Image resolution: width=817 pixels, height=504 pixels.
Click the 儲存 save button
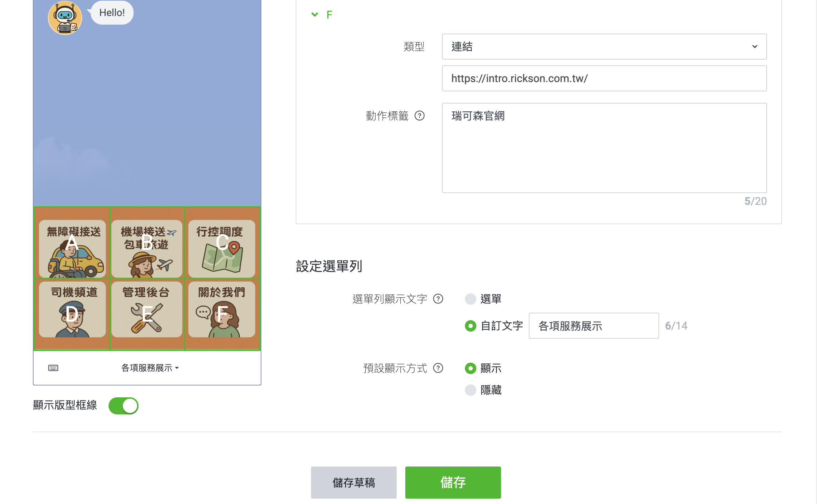click(453, 483)
